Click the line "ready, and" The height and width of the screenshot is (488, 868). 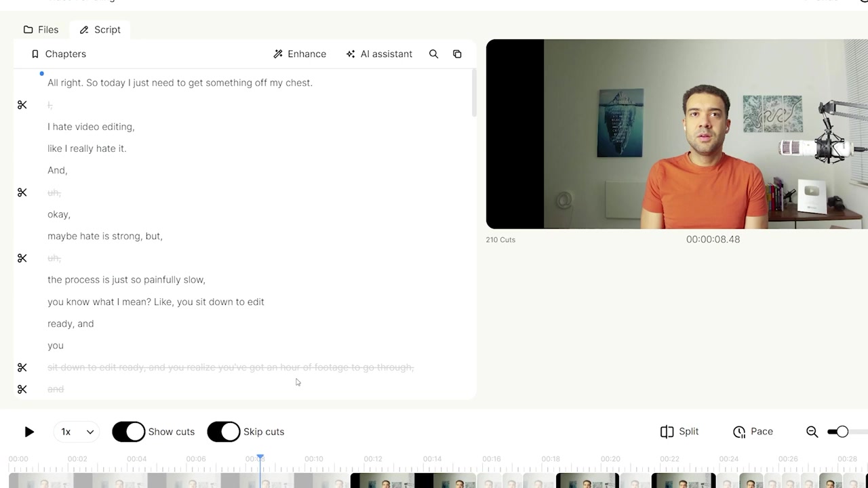pos(71,324)
